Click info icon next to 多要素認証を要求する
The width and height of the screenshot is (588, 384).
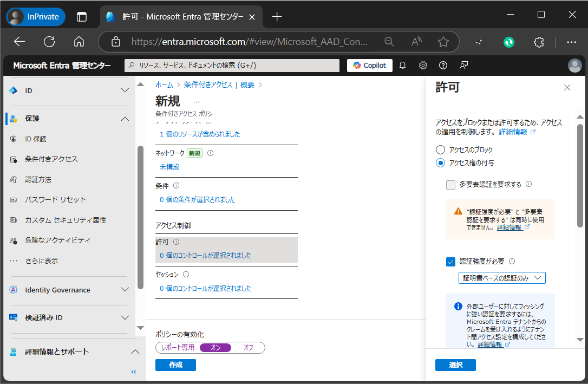528,184
